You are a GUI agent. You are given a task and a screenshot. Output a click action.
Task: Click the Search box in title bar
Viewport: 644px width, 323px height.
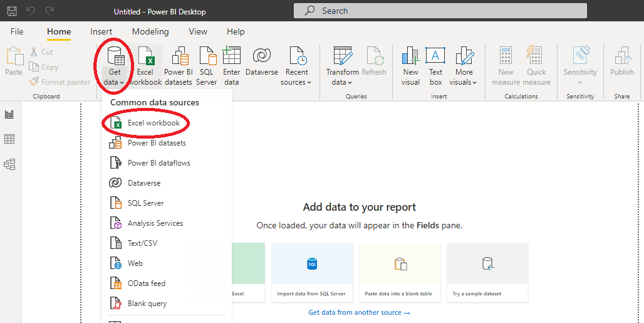pyautogui.click(x=440, y=11)
